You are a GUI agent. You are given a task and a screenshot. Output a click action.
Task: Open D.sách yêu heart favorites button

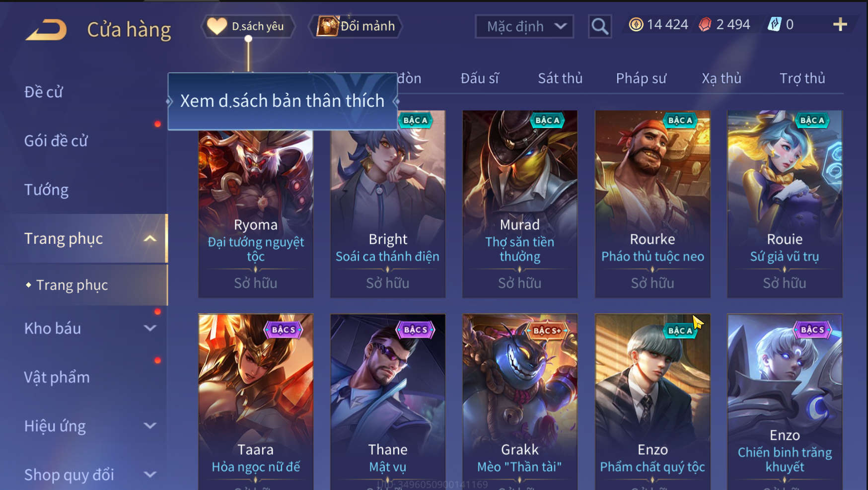click(x=248, y=26)
